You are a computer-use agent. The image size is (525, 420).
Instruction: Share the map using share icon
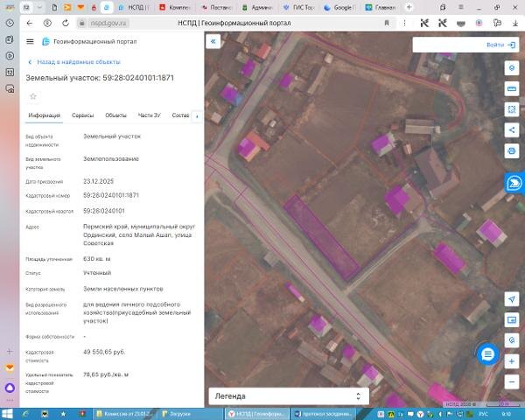point(512,130)
